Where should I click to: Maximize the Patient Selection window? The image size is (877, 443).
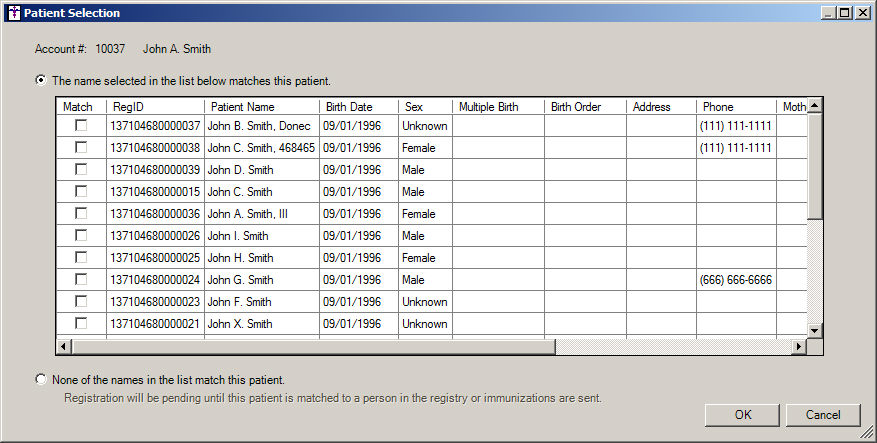pos(846,13)
